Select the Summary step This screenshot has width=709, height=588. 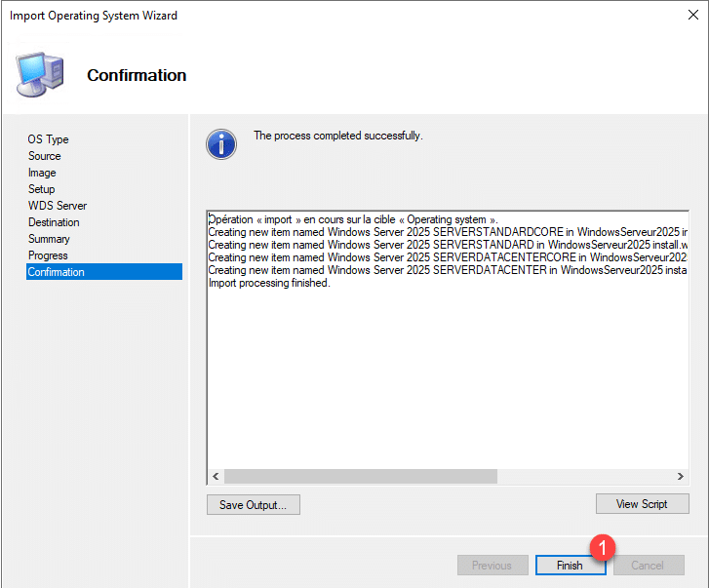49,239
